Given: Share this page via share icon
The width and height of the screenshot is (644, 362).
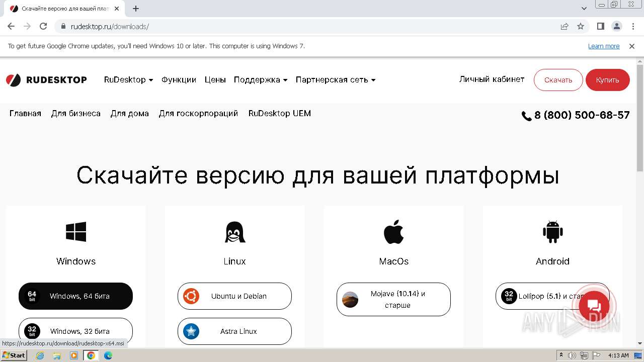Looking at the screenshot, I should [565, 26].
